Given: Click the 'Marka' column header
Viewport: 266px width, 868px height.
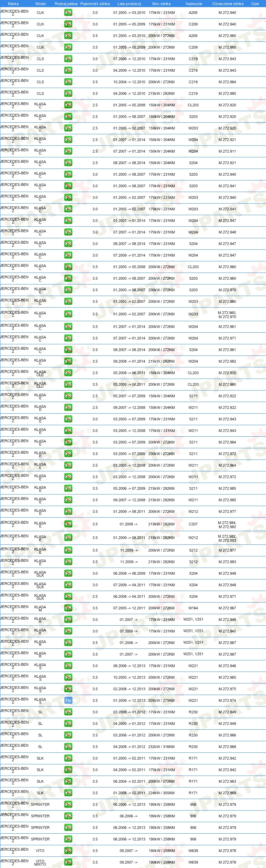Looking at the screenshot, I should [x=13, y=4].
